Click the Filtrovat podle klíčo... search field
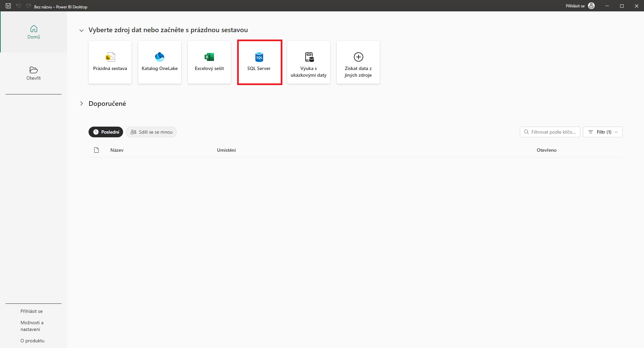 tap(550, 132)
